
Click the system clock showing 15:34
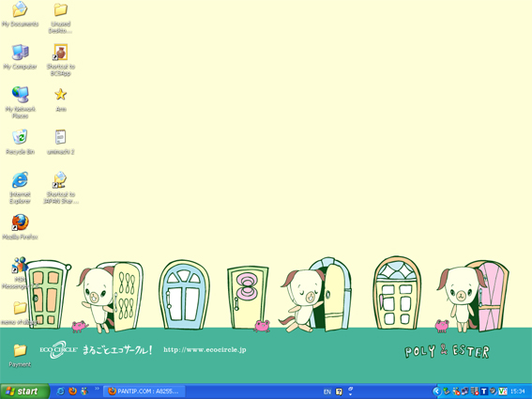click(x=518, y=391)
